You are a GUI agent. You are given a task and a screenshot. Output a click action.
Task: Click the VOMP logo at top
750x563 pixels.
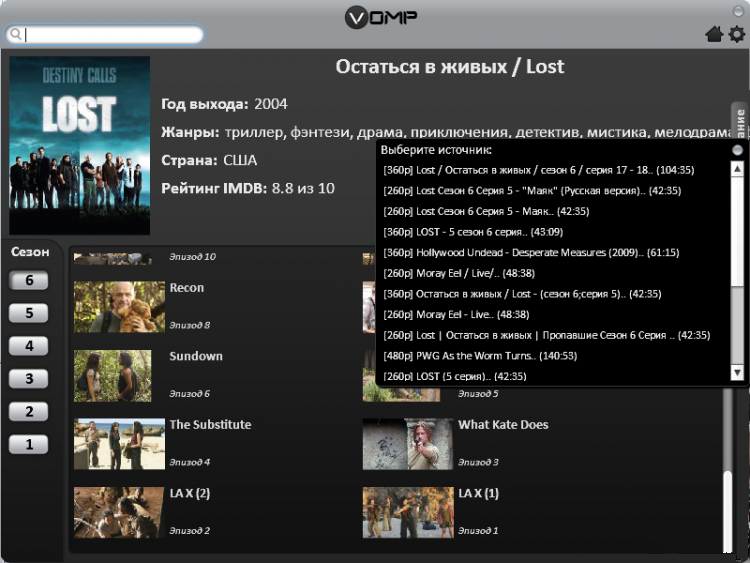pyautogui.click(x=381, y=17)
